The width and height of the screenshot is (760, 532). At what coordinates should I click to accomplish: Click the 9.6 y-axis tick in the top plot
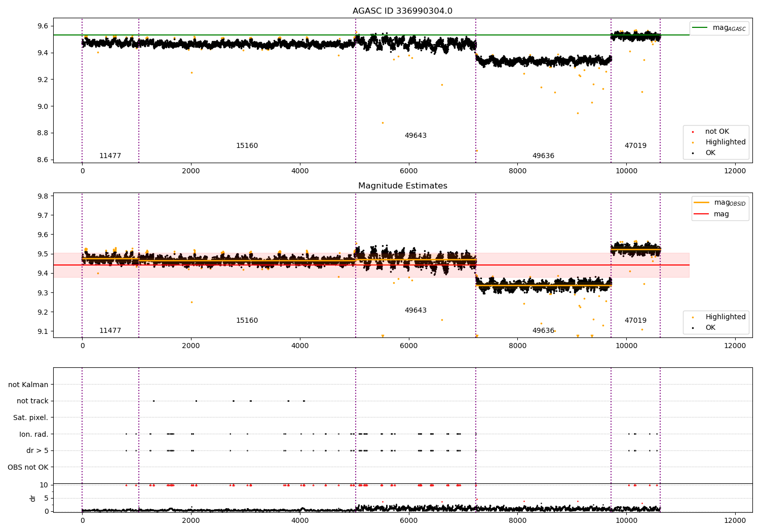pos(42,26)
